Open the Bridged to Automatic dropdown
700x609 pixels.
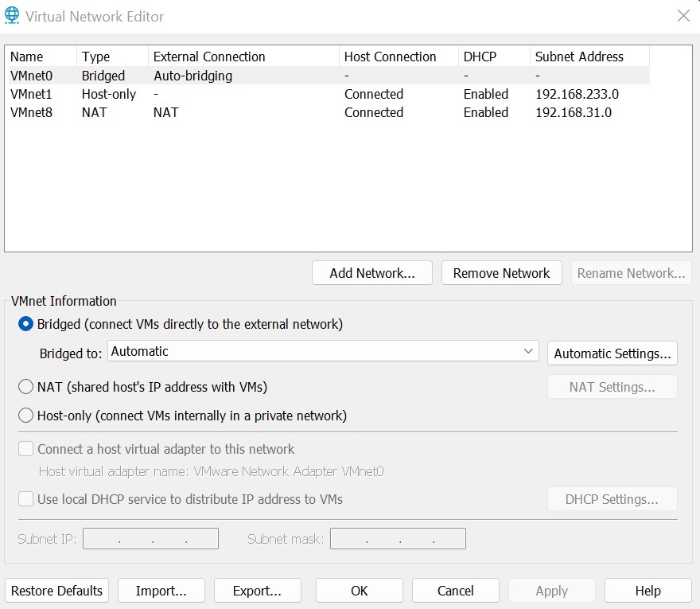point(323,351)
